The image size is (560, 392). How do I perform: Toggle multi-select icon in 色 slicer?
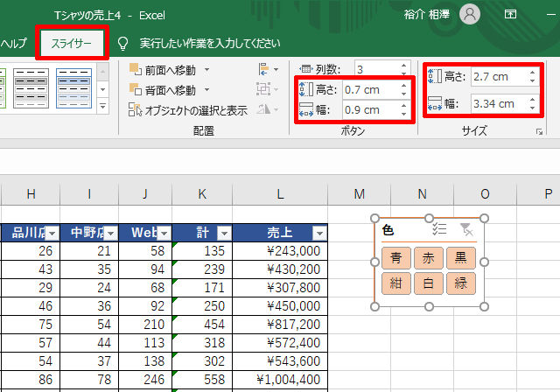(439, 229)
